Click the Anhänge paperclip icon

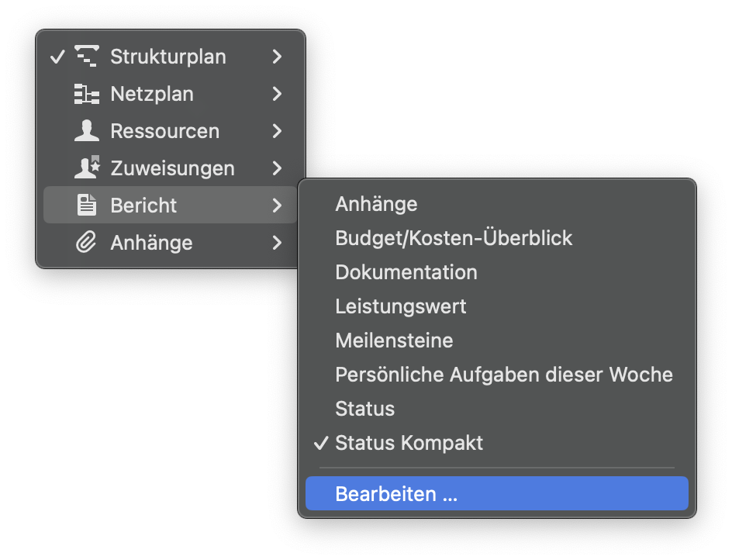88,243
